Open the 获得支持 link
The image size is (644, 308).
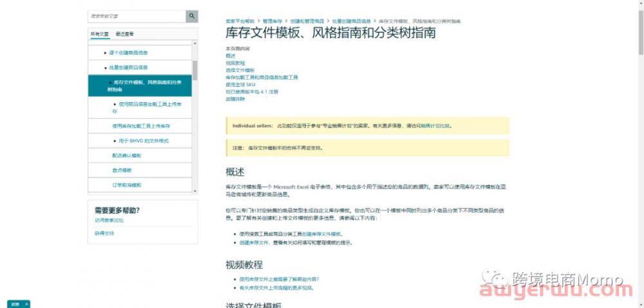(104, 233)
